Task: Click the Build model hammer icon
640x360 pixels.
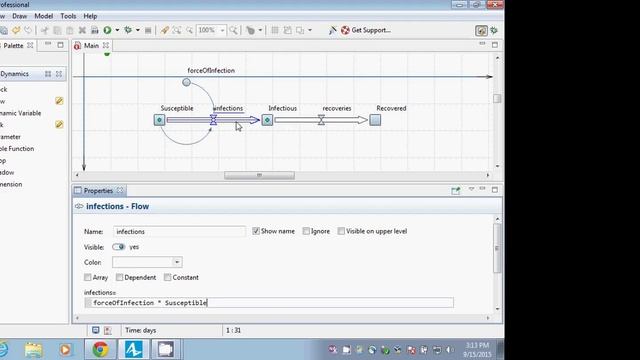Action: tap(164, 30)
